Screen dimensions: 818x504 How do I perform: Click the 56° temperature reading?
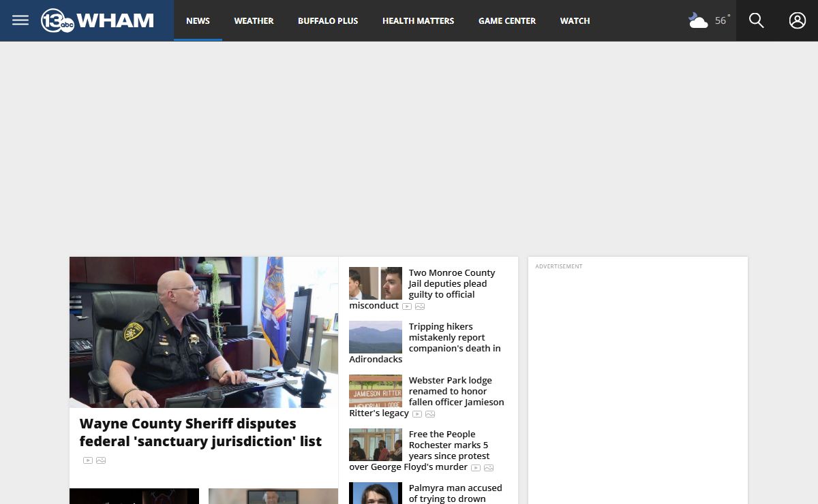click(722, 20)
